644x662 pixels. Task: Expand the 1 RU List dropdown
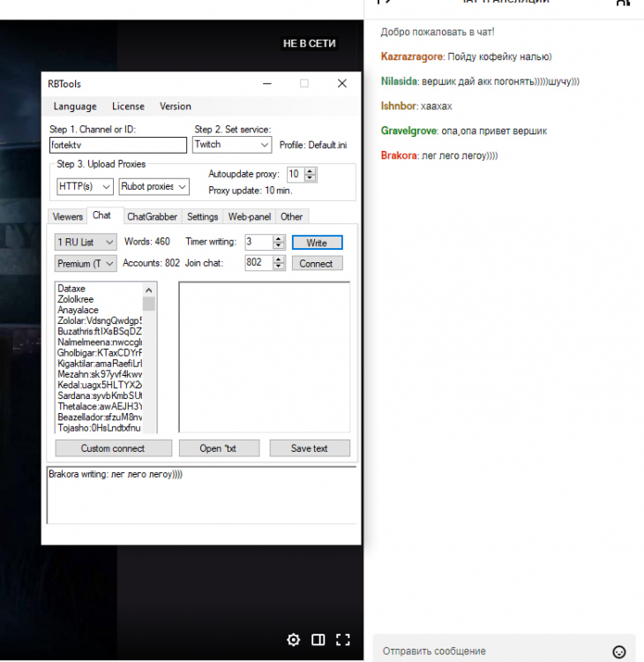[109, 242]
